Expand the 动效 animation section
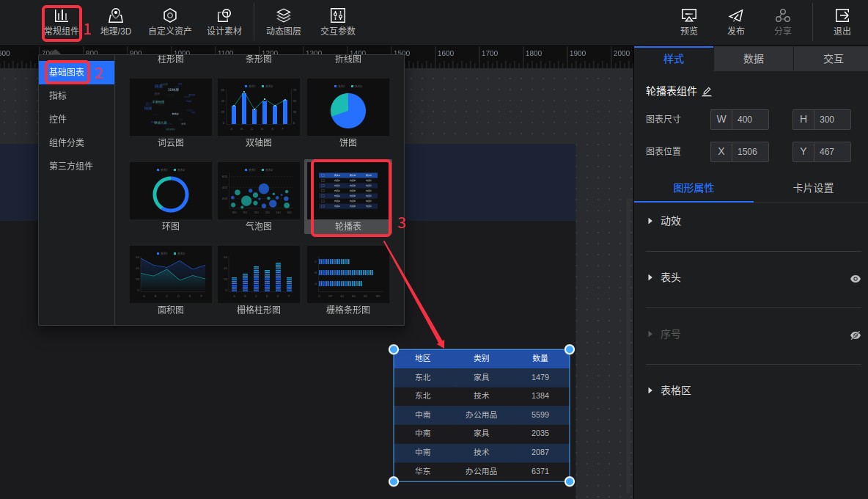Screen dimensions: 868x499 click(x=650, y=221)
